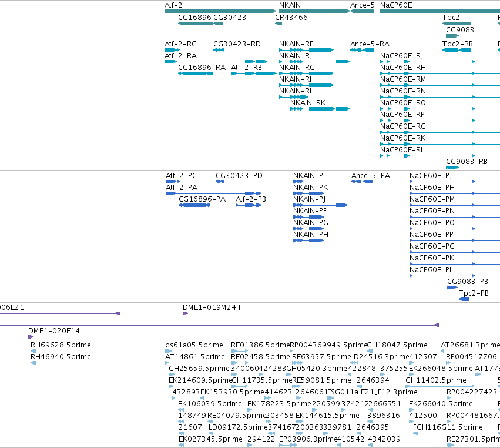Select protein Atf-2-PC
500x448 pixels.
(x=173, y=182)
